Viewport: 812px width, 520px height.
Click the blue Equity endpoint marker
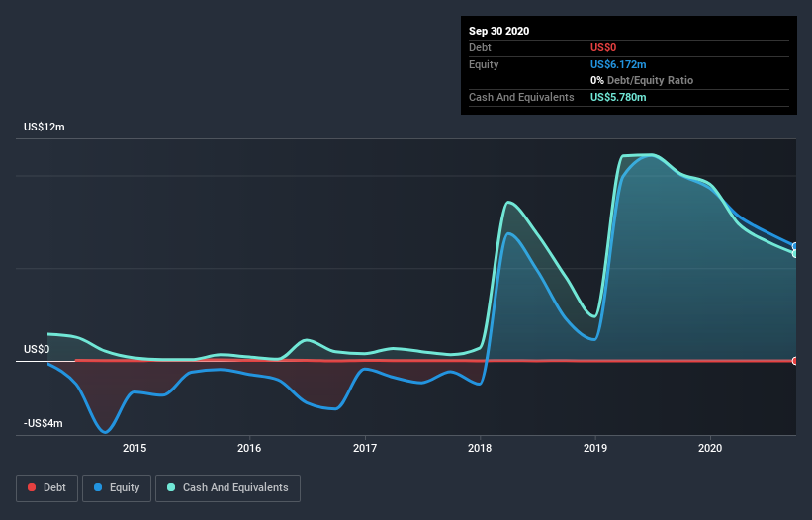pos(795,246)
